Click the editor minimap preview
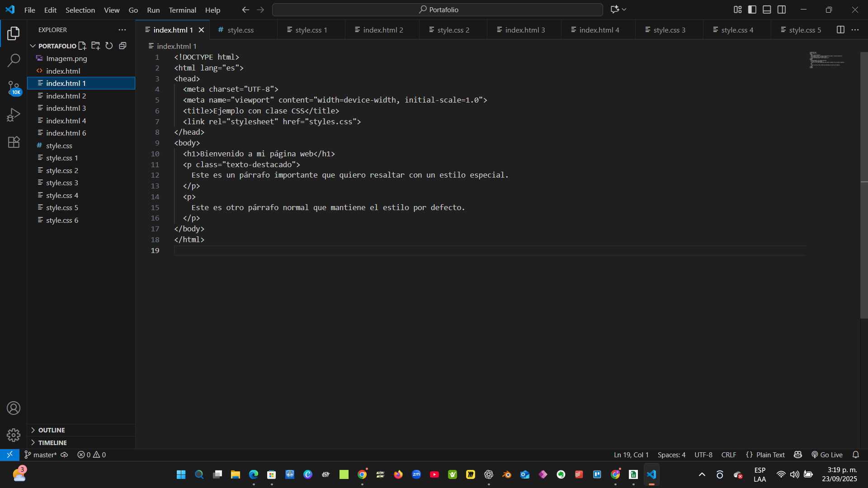Screen dimensions: 868x488 826,60
